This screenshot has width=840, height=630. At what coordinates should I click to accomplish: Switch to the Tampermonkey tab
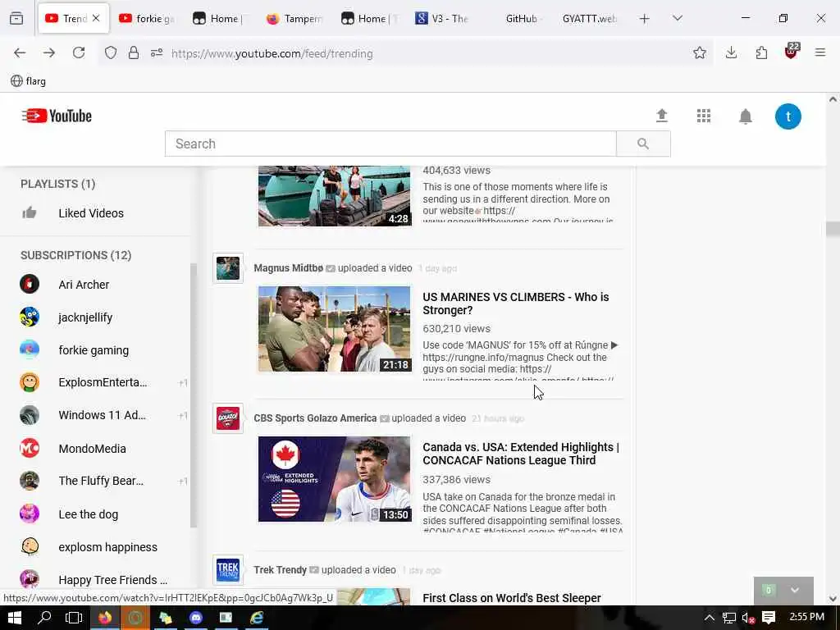pyautogui.click(x=294, y=18)
